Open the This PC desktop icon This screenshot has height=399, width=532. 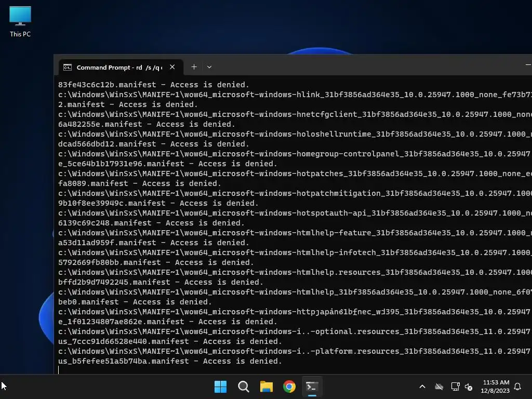pyautogui.click(x=20, y=22)
